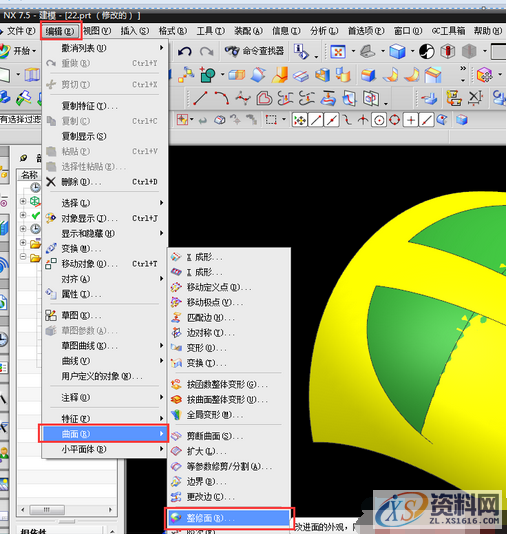Screen dimensions: 507x534
Task: Select the highlighted 曲面(R) submenu entry
Action: pos(104,434)
